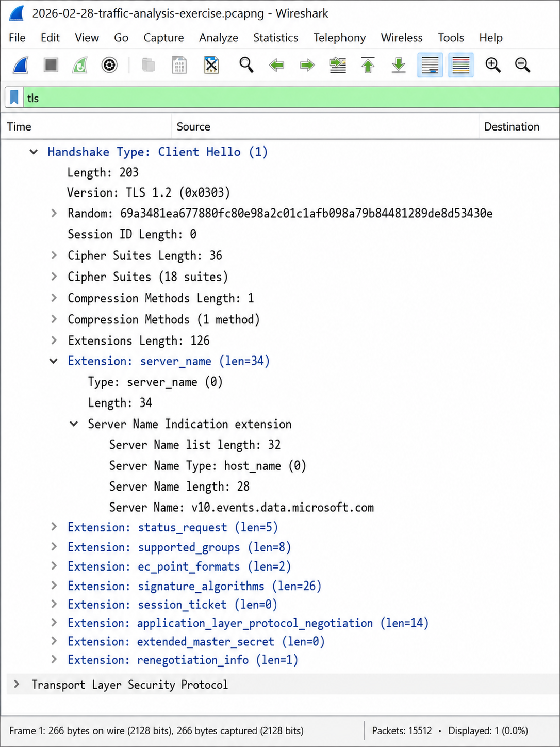This screenshot has width=560, height=747.
Task: Go to specified packet icon
Action: click(338, 66)
